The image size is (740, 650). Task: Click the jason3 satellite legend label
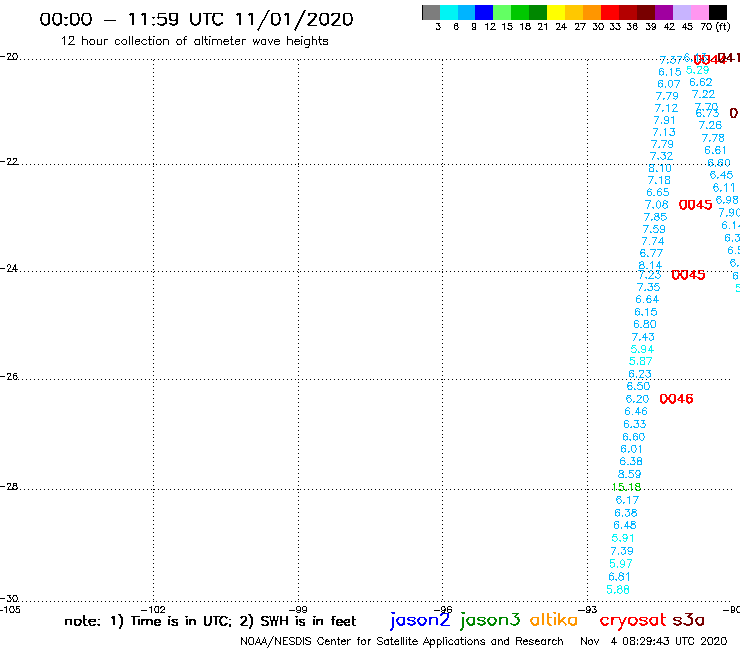point(490,620)
